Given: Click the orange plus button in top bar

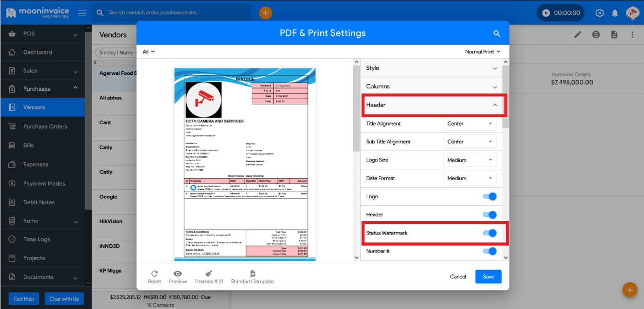Looking at the screenshot, I should [266, 13].
